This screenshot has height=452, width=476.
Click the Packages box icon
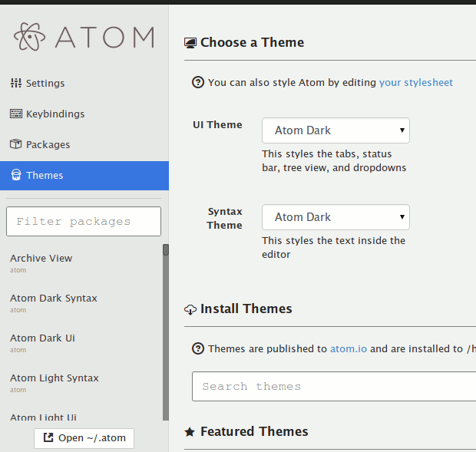click(15, 144)
